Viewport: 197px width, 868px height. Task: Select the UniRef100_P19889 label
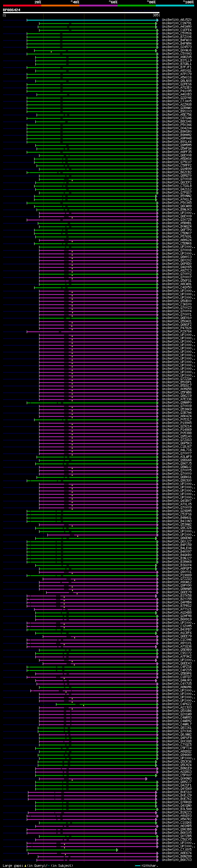click(177, 575)
